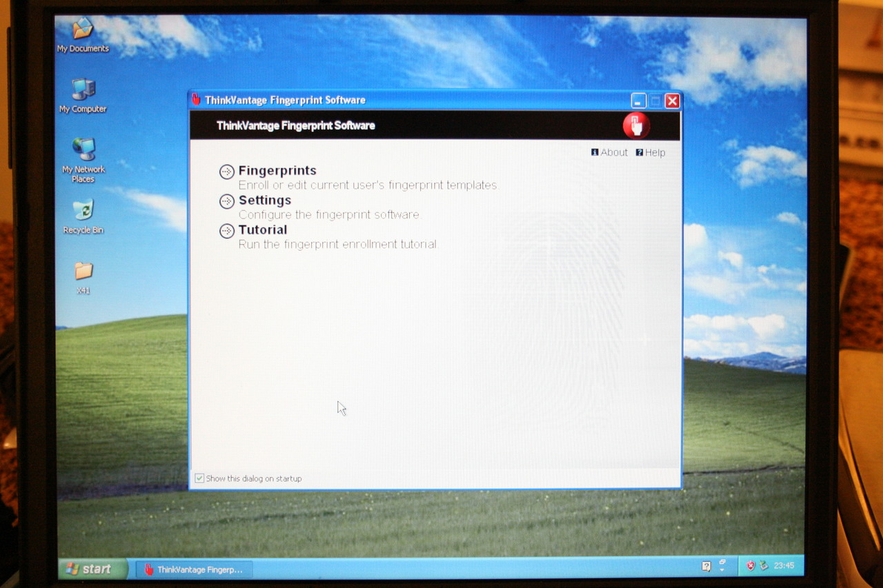Image resolution: width=883 pixels, height=588 pixels.
Task: Close the ThinkVantage Fingerprint Software window
Action: tap(673, 101)
